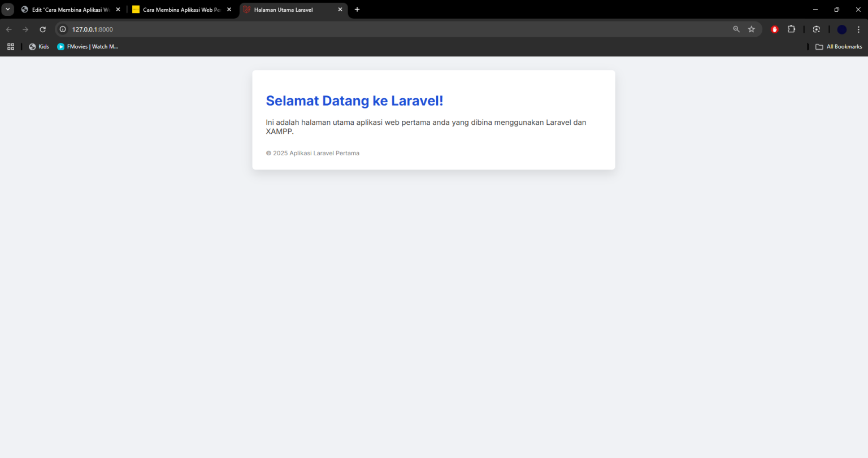The width and height of the screenshot is (868, 458).
Task: Open the zoom magnifier in address bar
Action: [x=736, y=29]
